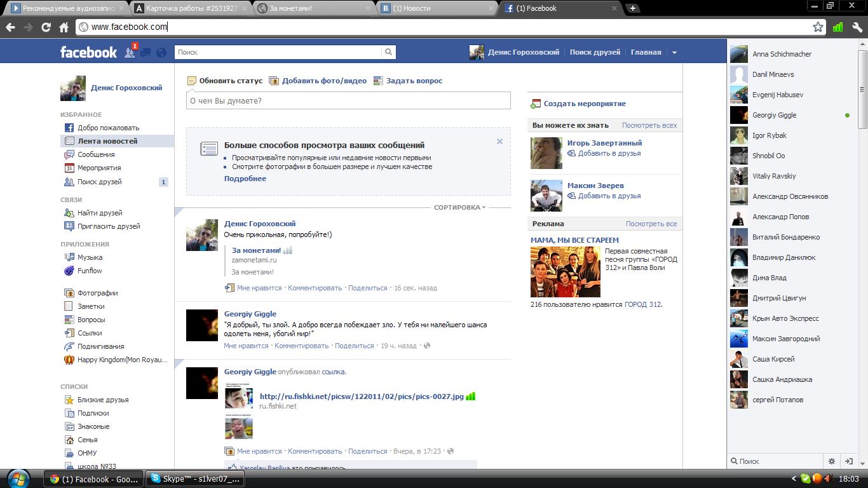Open Chrome wrench settings menu
The height and width of the screenshot is (488, 868).
click(857, 27)
